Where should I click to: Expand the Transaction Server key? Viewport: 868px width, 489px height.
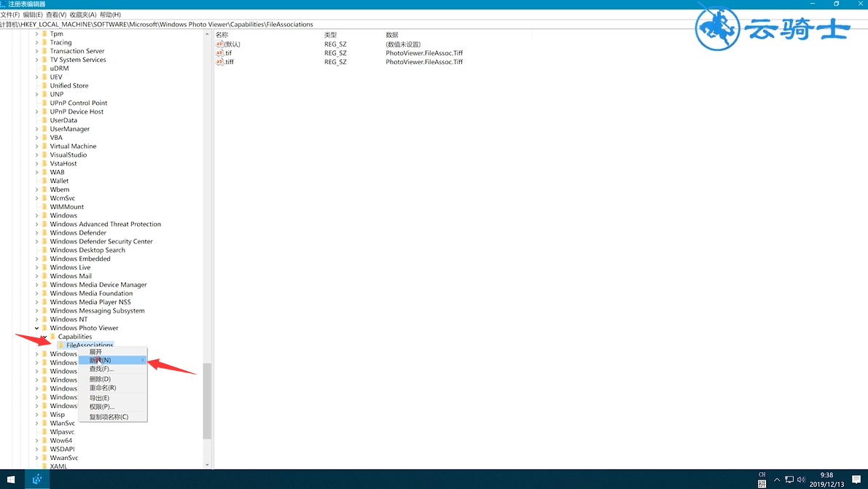click(x=37, y=51)
